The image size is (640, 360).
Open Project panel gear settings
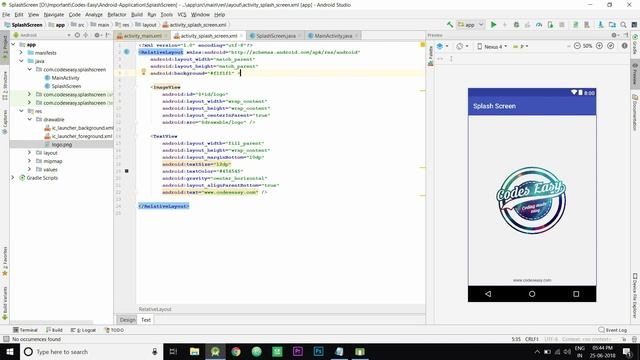pos(98,36)
